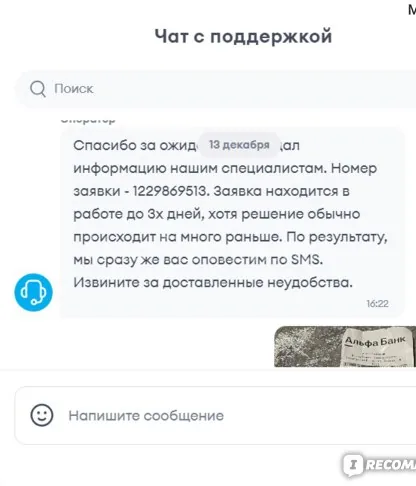Screen dimensions: 416x486
Task: Click the Чат с поддержкой heading
Action: (x=243, y=36)
